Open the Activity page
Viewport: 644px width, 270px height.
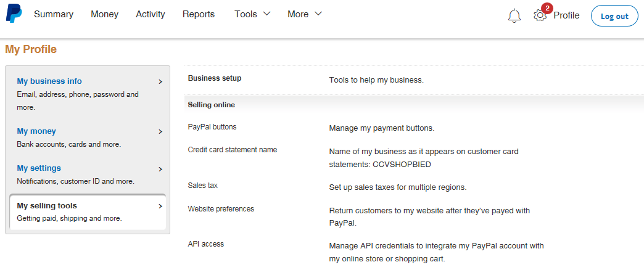(x=151, y=14)
